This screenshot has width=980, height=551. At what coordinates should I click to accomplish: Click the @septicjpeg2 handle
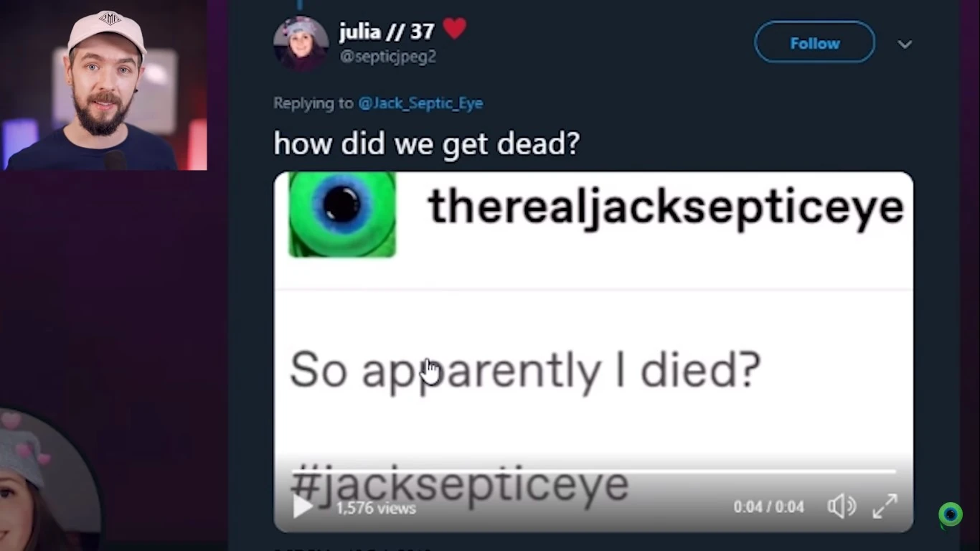tap(387, 56)
